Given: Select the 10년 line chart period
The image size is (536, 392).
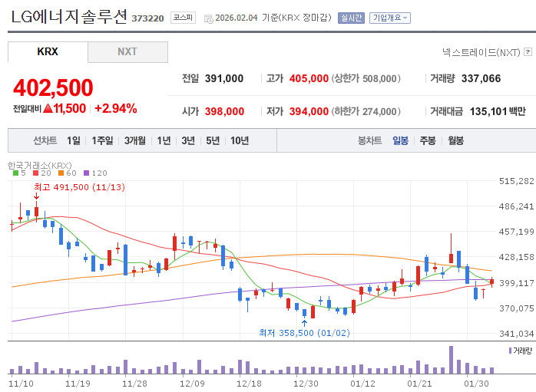Looking at the screenshot, I should [240, 140].
